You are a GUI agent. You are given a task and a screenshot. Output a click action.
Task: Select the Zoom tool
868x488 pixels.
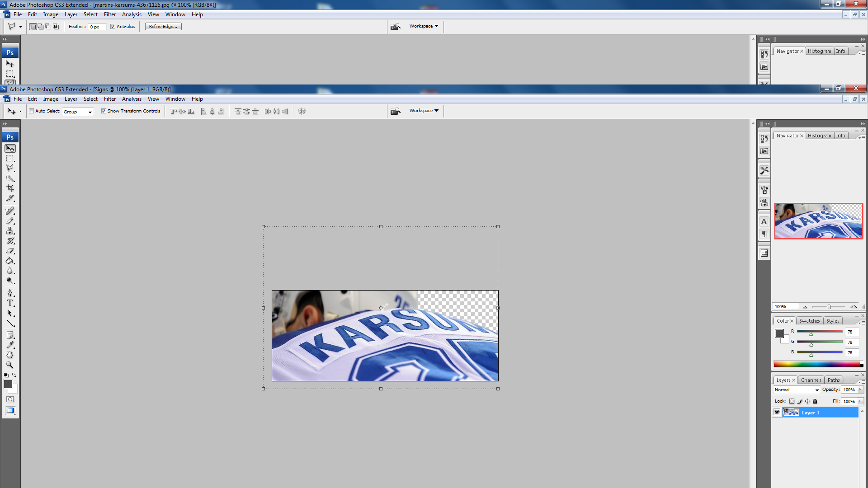tap(10, 365)
